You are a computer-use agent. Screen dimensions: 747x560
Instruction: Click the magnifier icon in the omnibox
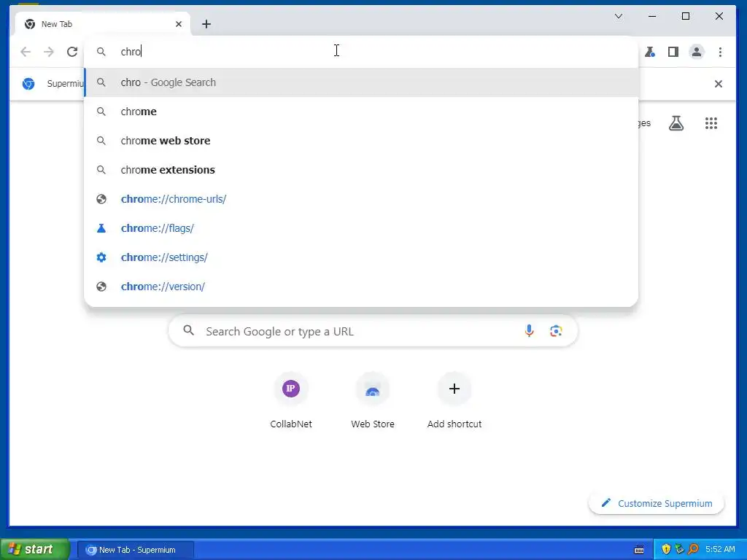point(101,52)
